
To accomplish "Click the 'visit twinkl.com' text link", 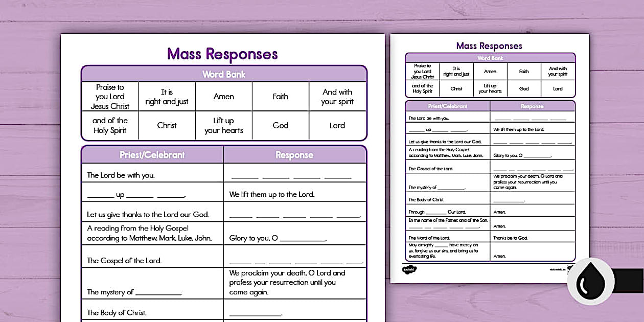I will (x=557, y=268).
